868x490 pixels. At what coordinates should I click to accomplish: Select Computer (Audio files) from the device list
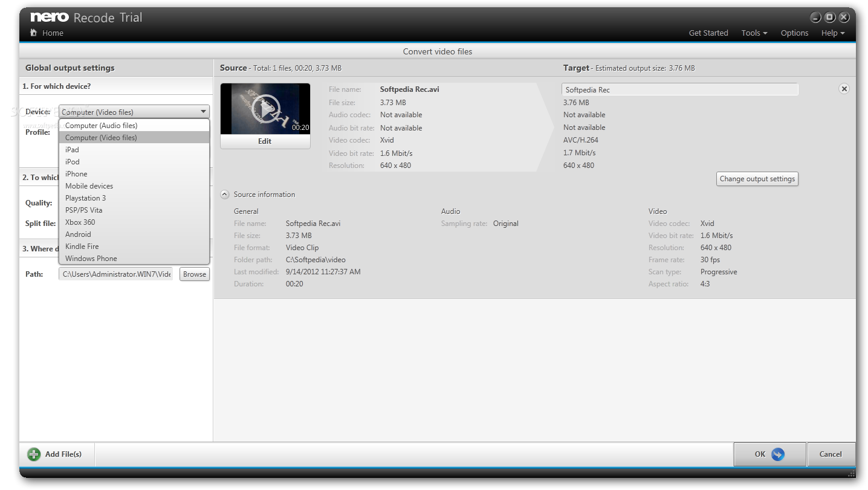coord(134,126)
